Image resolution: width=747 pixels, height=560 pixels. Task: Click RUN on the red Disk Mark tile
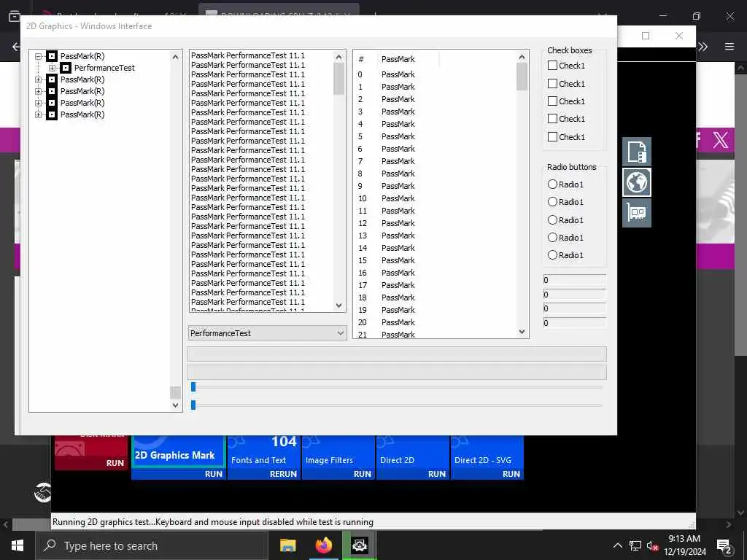pyautogui.click(x=115, y=463)
